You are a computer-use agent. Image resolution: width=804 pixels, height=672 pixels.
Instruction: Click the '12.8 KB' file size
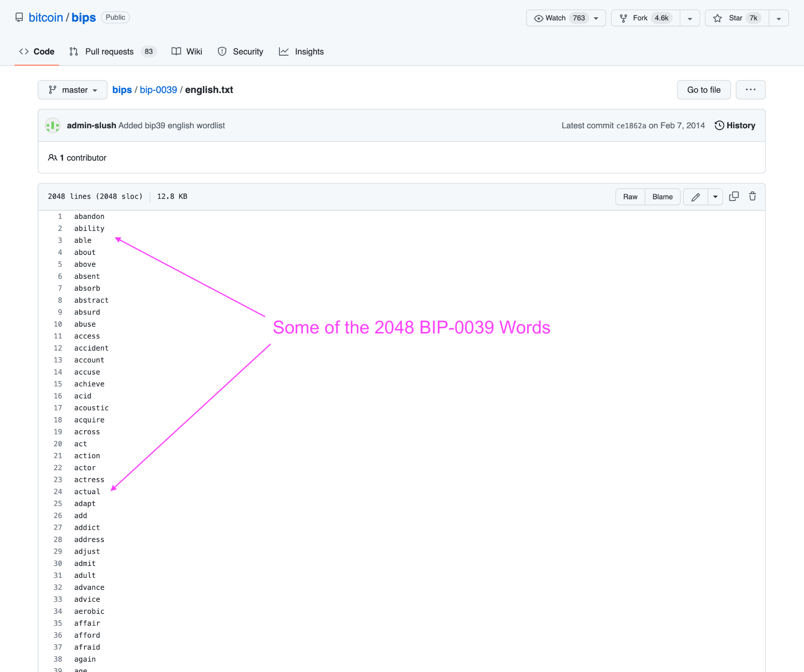pos(172,197)
